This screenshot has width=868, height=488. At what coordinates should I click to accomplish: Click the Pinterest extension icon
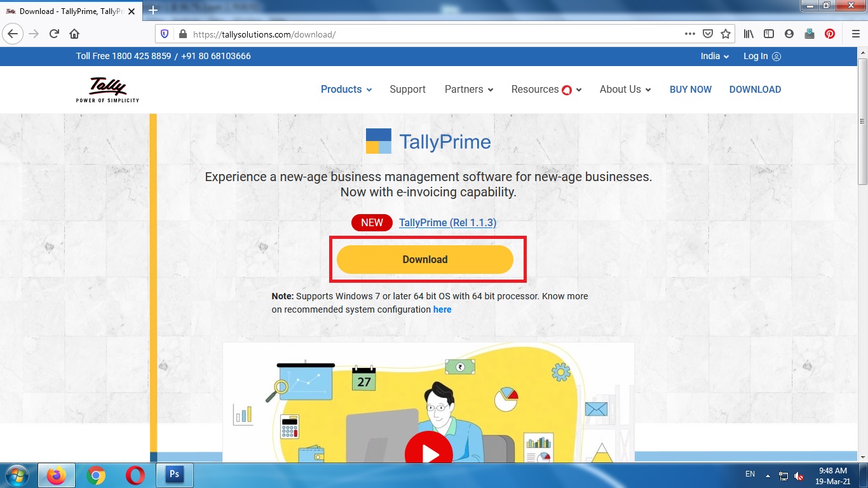point(830,34)
